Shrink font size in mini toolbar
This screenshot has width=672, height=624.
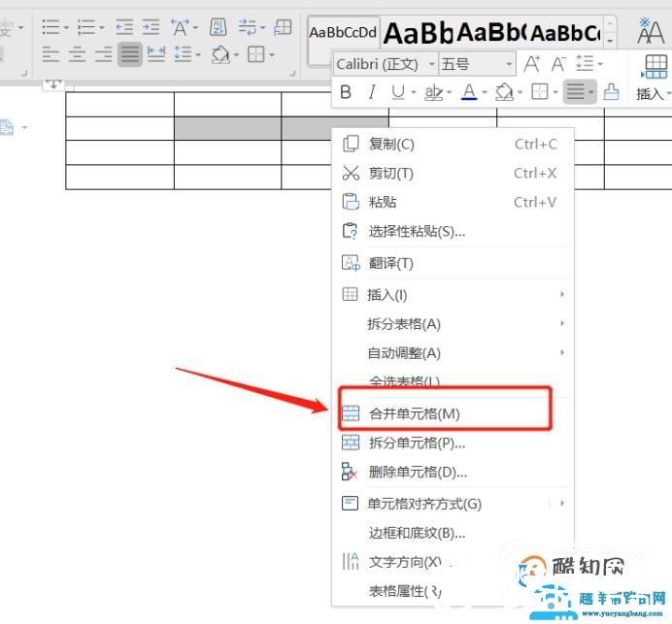coord(558,64)
